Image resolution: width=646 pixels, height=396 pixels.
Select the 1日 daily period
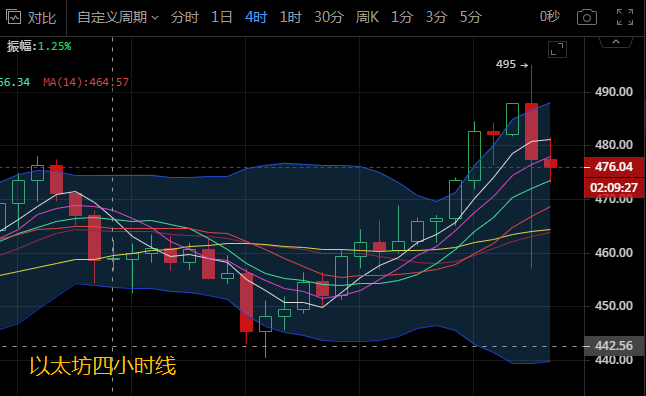(x=222, y=17)
